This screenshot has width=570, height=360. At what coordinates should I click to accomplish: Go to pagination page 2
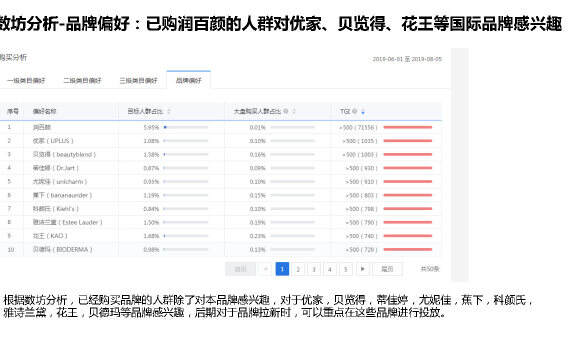coord(298,269)
